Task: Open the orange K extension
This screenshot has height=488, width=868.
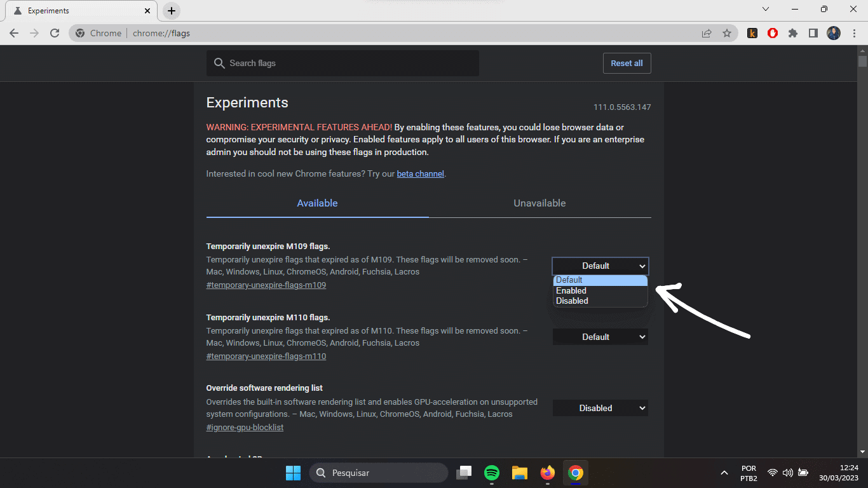Action: [x=752, y=33]
